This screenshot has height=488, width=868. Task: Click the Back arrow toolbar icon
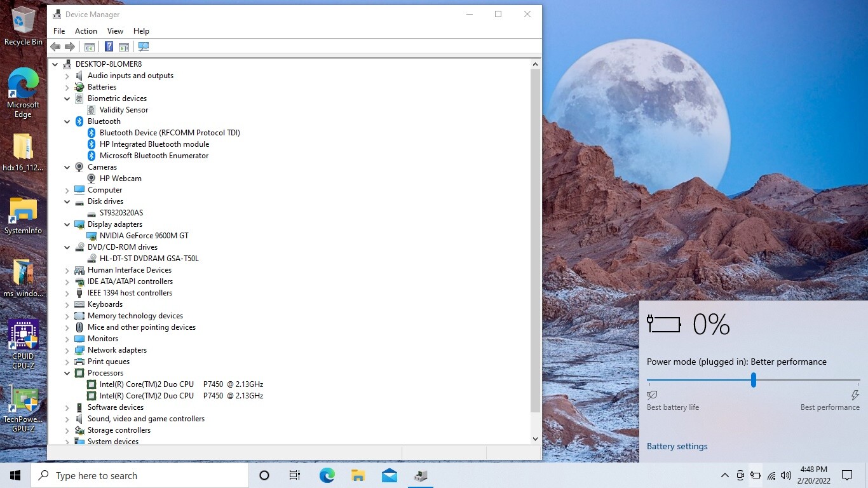click(x=55, y=47)
